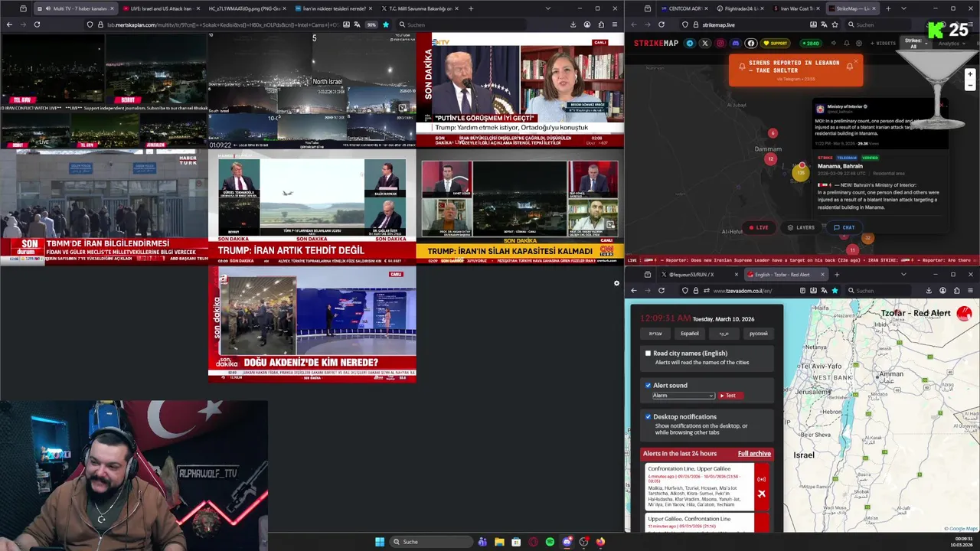Open the LAYERS tab on StrikeMap
The image size is (980, 551).
click(801, 227)
